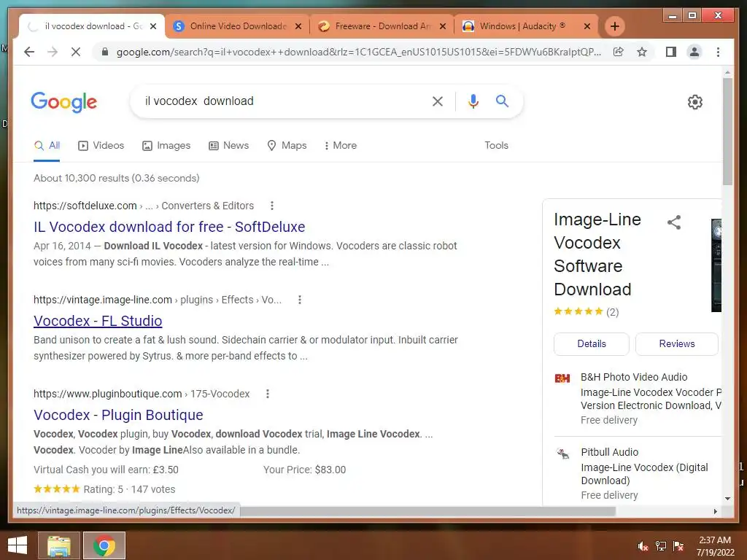747x560 pixels.
Task: Select the Images results tab
Action: [166, 146]
